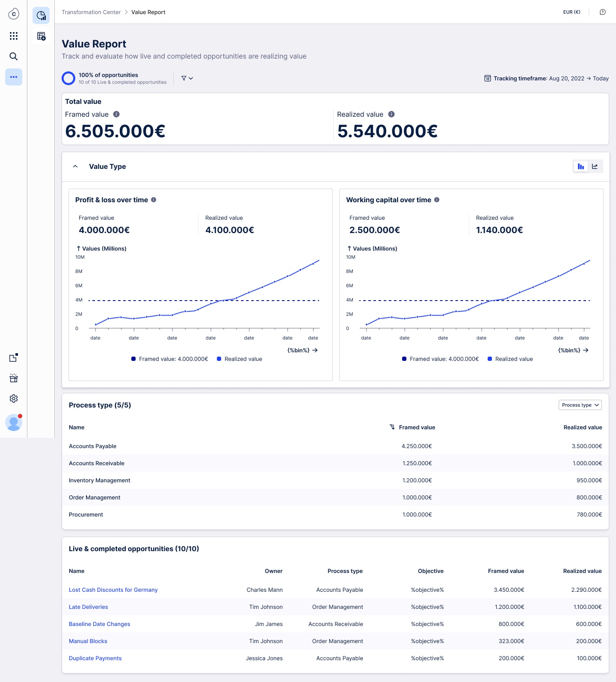Open the Value Report chart icon
This screenshot has height=682, width=616.
click(x=41, y=15)
